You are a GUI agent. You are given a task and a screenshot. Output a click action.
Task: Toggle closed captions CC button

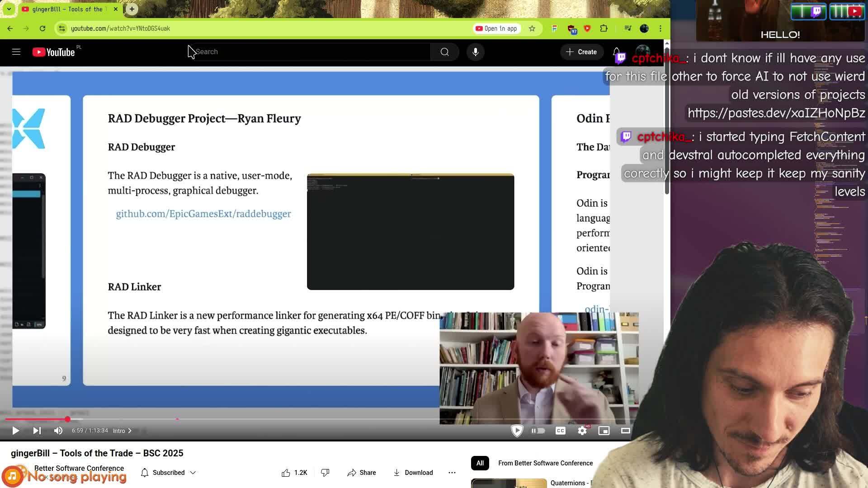[561, 431]
